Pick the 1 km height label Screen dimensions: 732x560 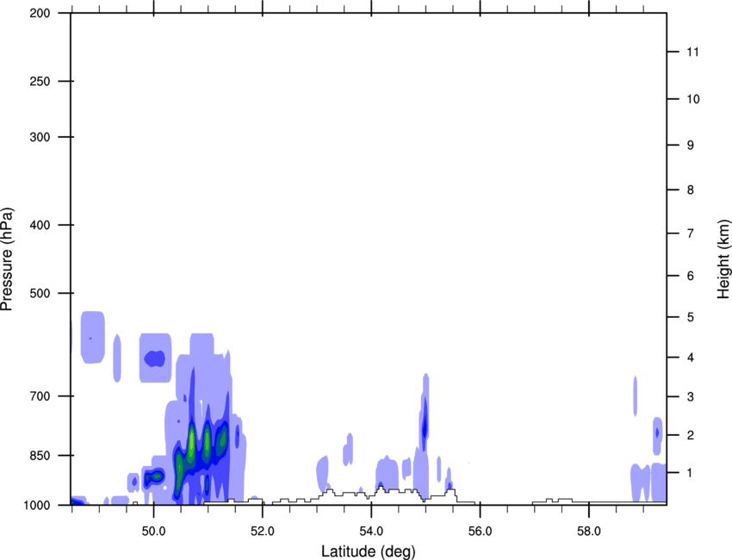(x=690, y=473)
